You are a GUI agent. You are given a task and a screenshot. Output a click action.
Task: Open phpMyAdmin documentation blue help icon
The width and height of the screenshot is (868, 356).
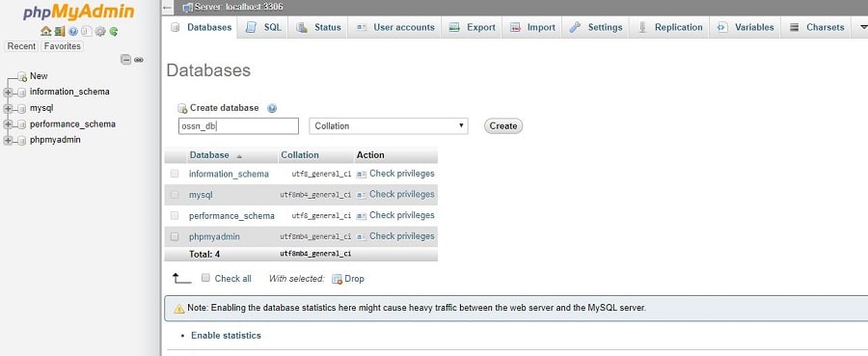[73, 32]
